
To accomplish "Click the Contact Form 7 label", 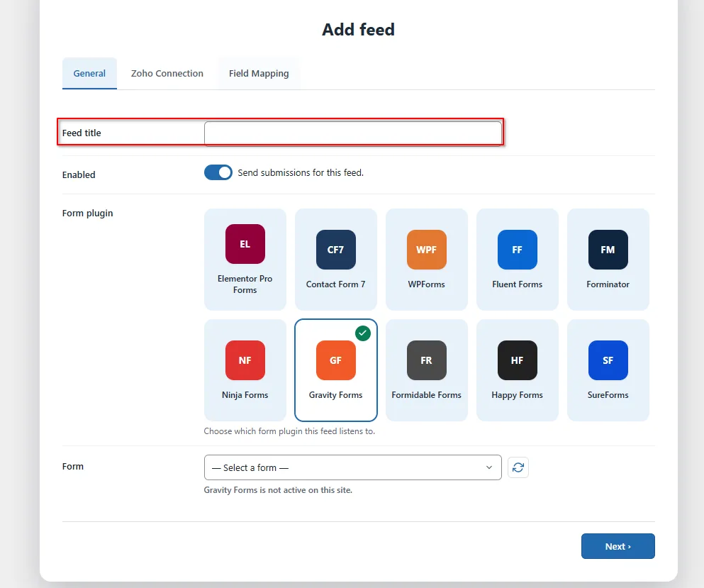I will click(336, 284).
